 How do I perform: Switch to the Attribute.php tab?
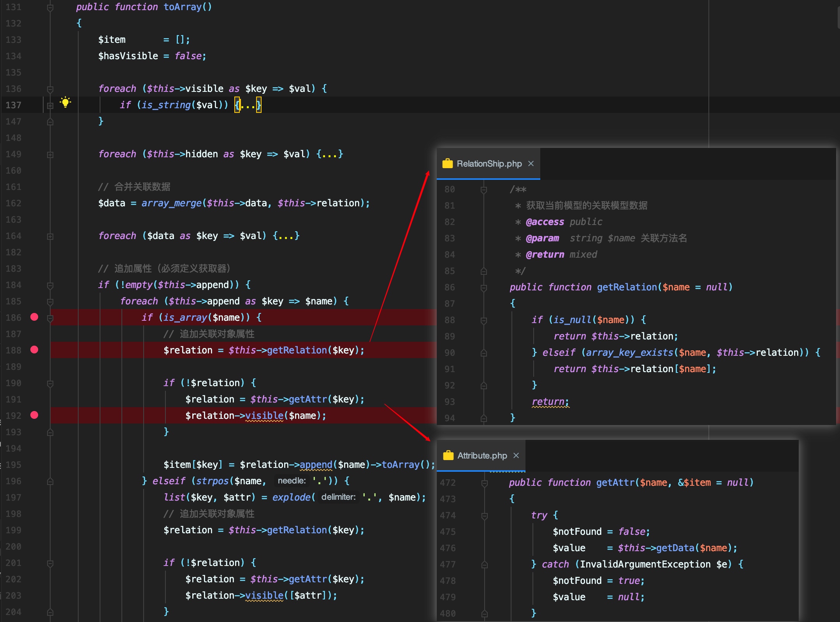click(482, 455)
